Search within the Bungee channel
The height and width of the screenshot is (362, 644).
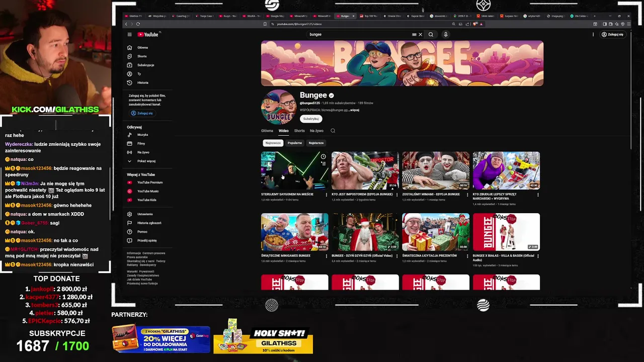pyautogui.click(x=333, y=131)
